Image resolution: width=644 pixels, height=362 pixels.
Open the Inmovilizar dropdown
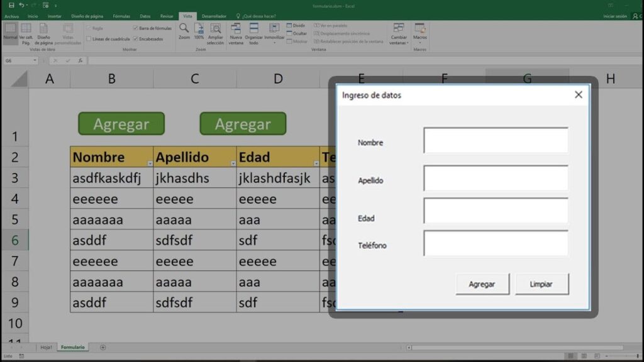274,41
